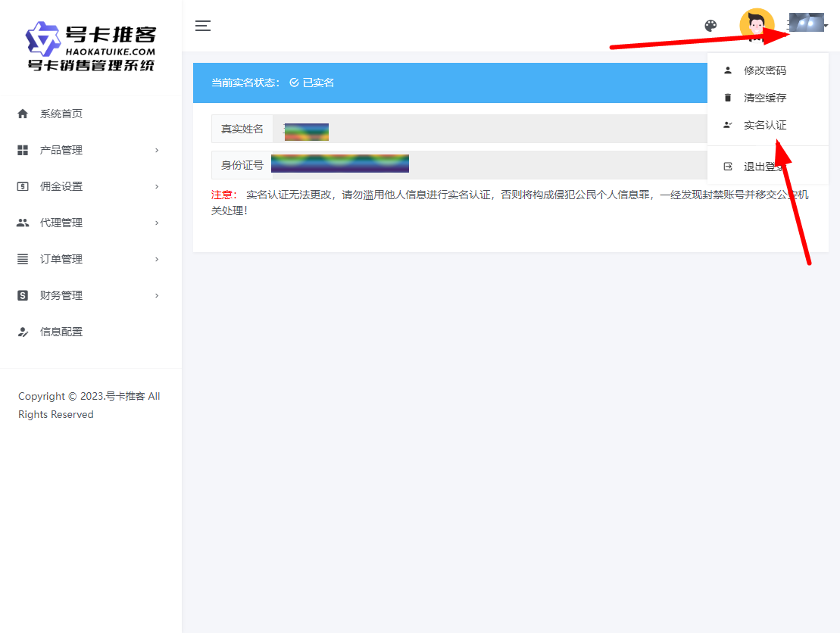Select the 产品管理 grid icon
The height and width of the screenshot is (633, 840).
tap(21, 149)
